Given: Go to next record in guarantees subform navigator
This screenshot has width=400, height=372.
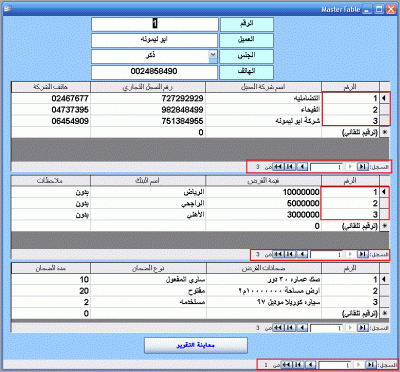Looking at the screenshot, I should (302, 328).
